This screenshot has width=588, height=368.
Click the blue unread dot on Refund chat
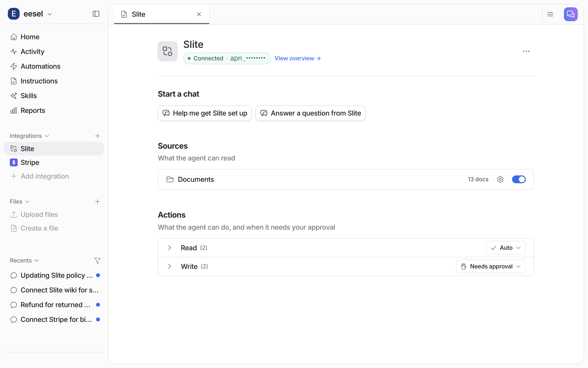[x=98, y=305]
